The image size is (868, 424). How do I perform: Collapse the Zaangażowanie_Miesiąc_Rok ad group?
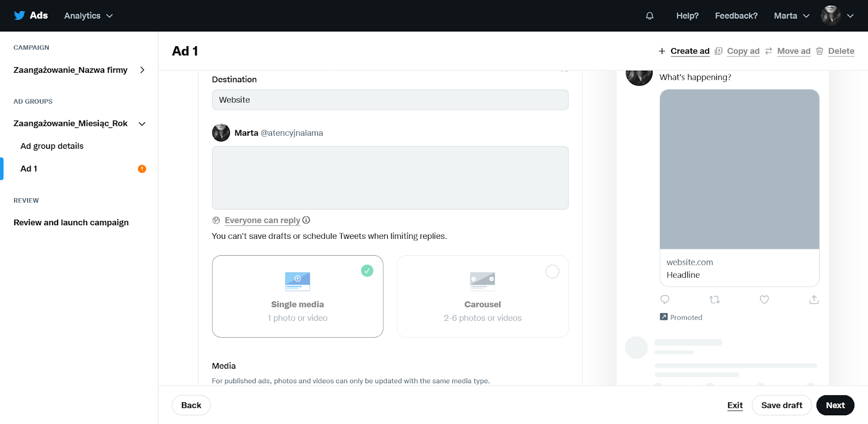(142, 124)
